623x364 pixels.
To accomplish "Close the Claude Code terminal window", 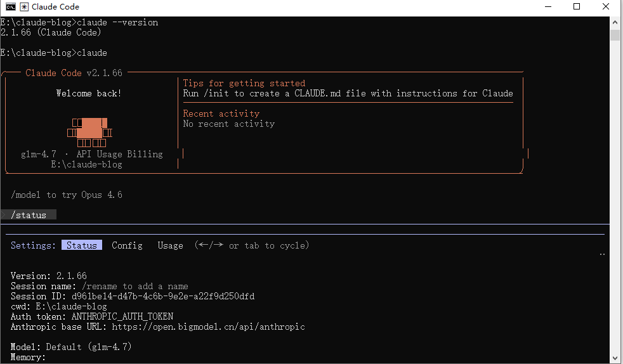I will pos(605,7).
